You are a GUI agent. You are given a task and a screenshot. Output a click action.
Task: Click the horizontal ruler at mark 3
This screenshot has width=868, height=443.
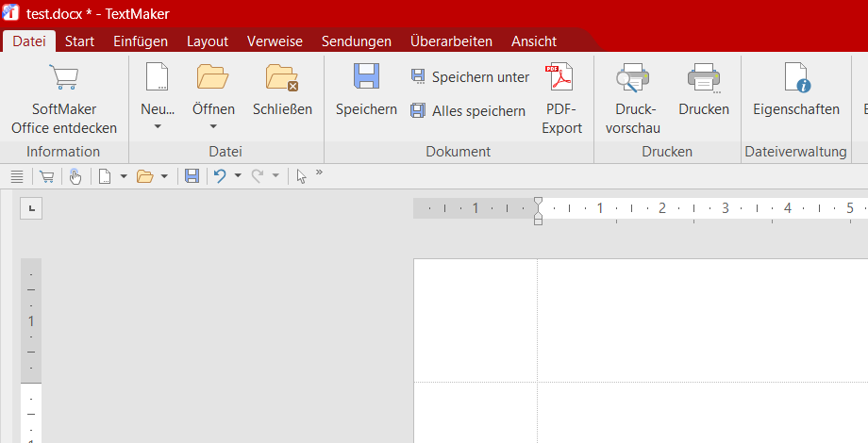(726, 208)
